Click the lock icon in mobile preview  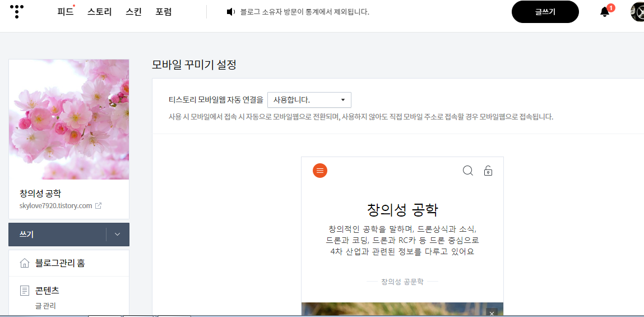pos(488,170)
